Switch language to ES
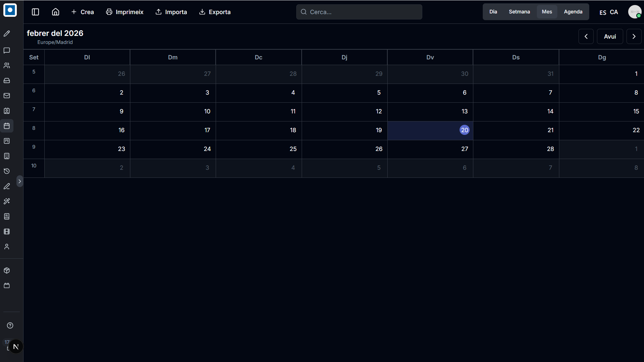 click(x=603, y=12)
